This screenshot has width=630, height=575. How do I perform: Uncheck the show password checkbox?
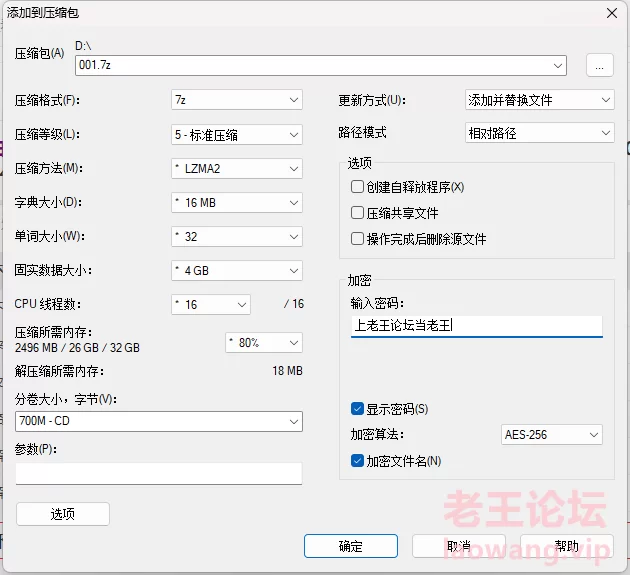(x=357, y=409)
